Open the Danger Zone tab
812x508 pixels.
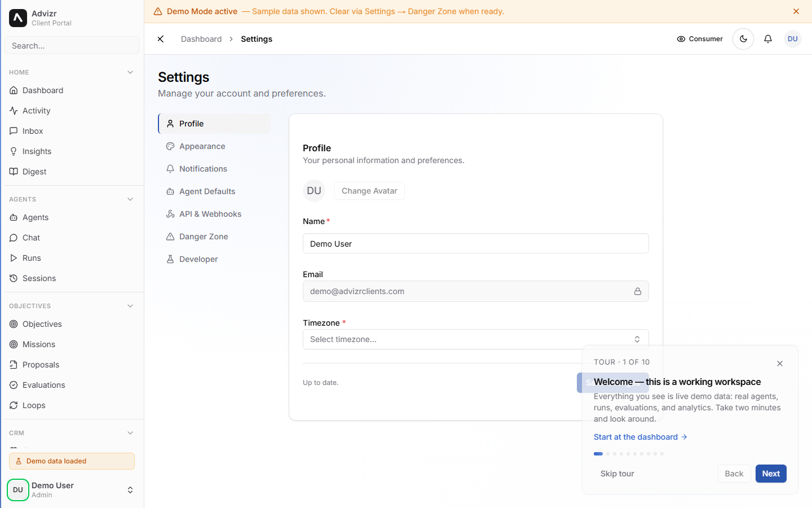point(214,237)
